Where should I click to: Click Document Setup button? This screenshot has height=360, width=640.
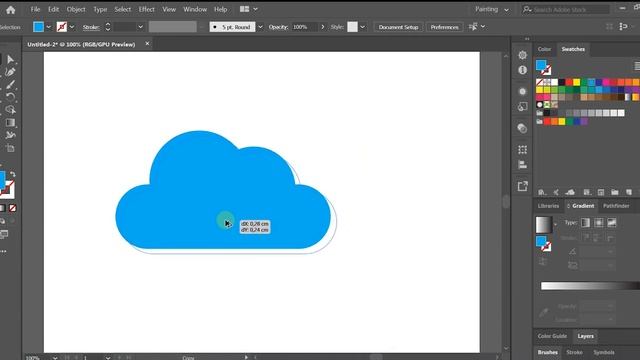pos(398,27)
